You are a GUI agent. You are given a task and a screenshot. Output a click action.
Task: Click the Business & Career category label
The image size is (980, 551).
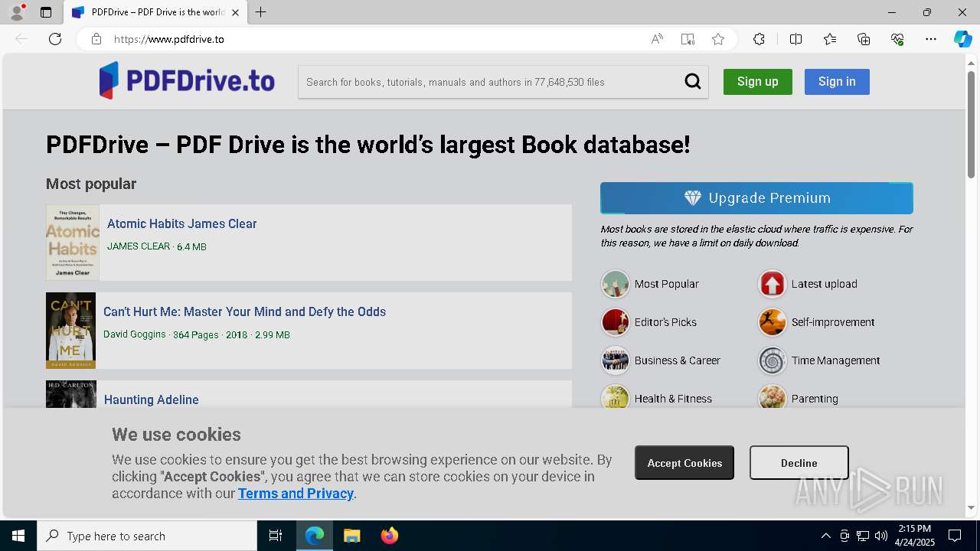click(x=678, y=360)
